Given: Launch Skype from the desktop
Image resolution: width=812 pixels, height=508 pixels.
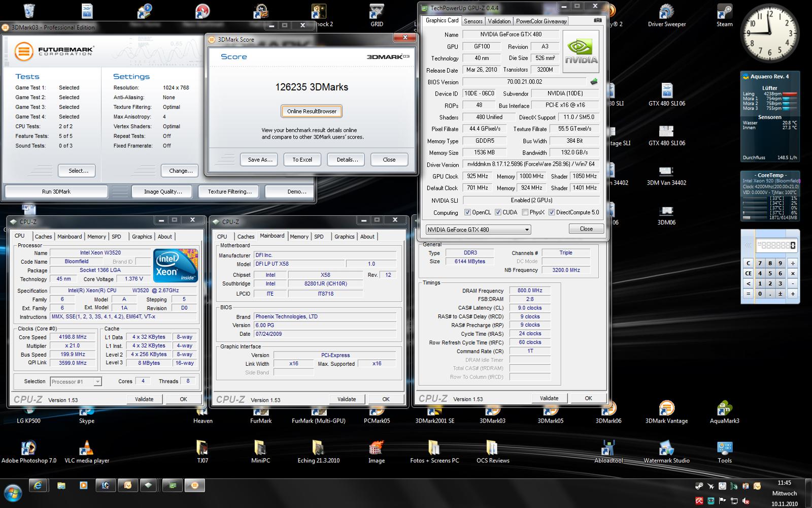Looking at the screenshot, I should tap(87, 416).
